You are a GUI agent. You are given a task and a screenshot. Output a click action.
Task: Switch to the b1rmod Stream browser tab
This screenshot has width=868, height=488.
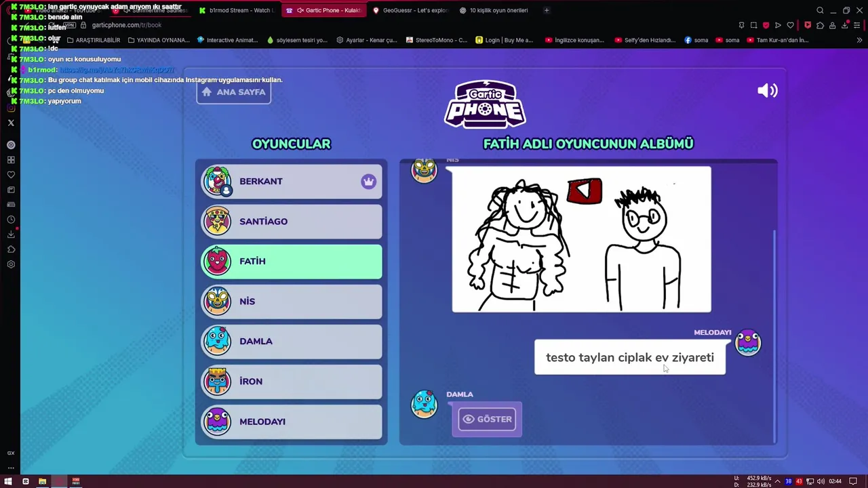(237, 10)
